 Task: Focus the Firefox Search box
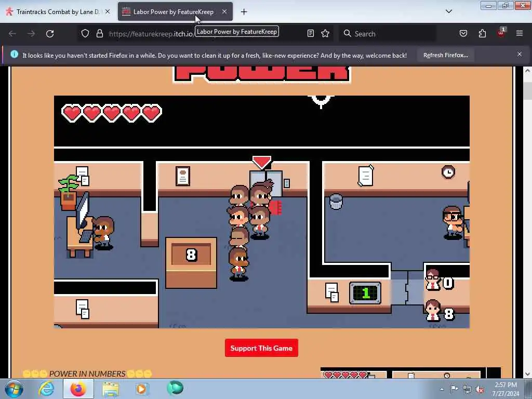tap(387, 34)
